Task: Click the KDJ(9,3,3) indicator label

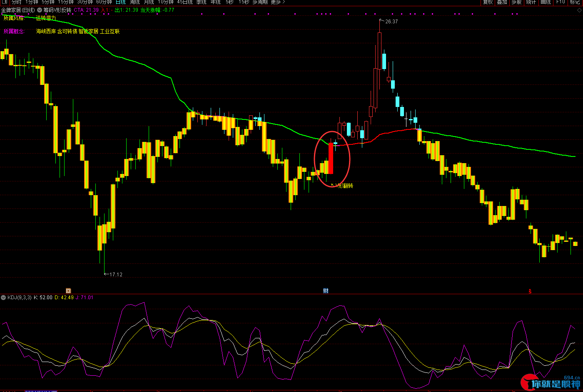Action: click(19, 298)
